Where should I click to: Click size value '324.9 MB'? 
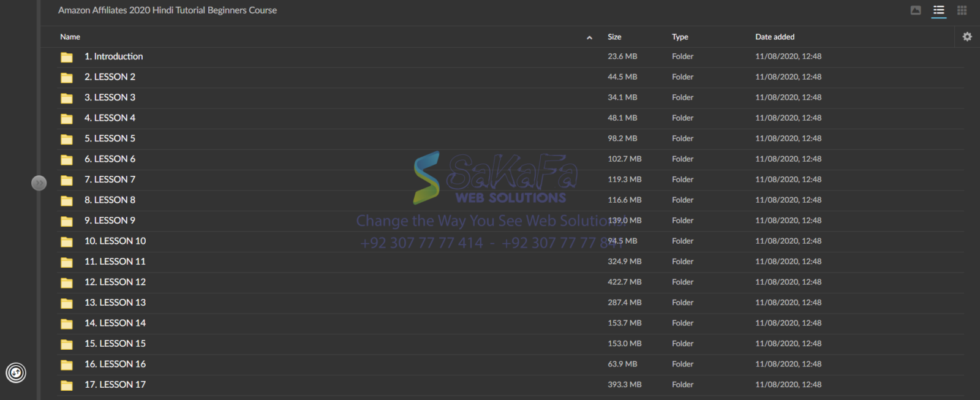point(625,262)
